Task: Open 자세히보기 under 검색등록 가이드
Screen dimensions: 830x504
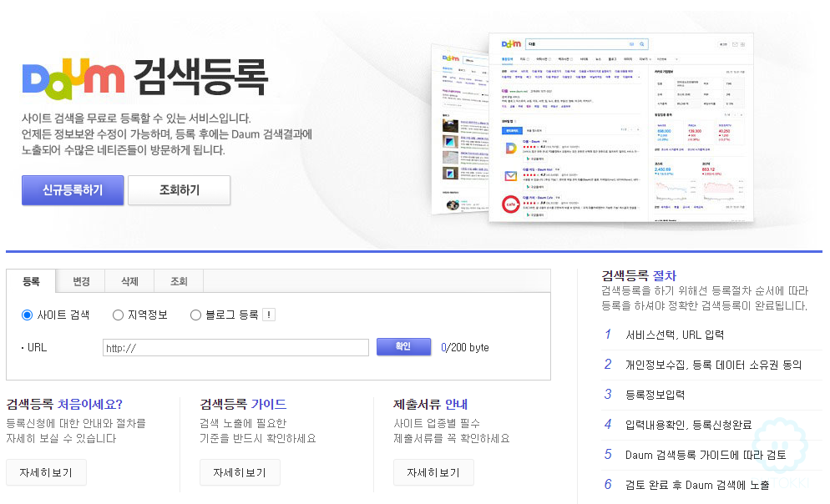Action: (240, 472)
